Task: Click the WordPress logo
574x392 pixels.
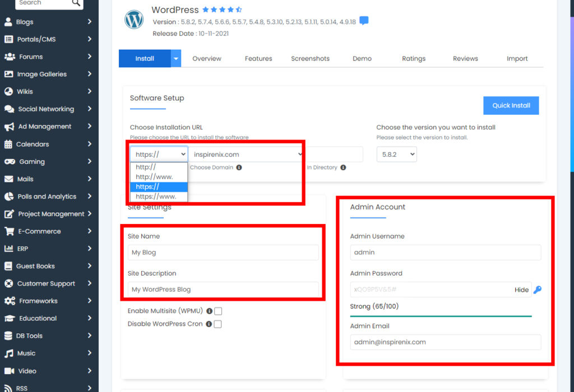Action: point(134,20)
